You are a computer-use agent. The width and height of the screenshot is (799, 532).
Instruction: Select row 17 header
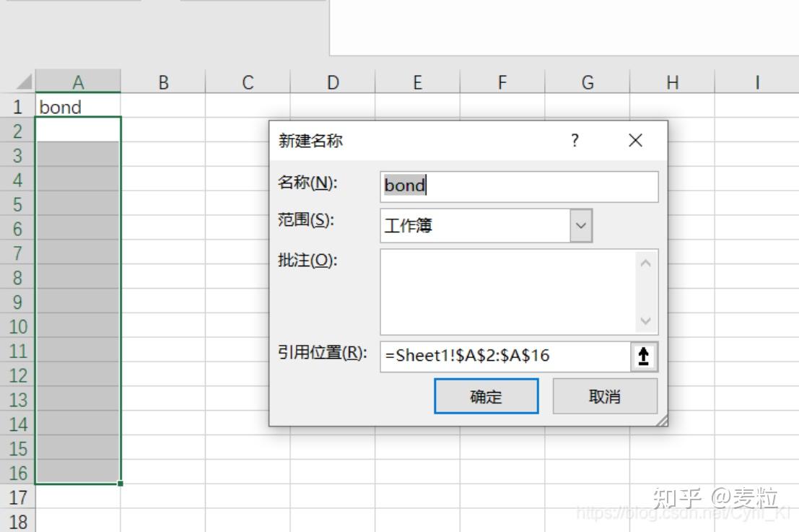pyautogui.click(x=17, y=497)
